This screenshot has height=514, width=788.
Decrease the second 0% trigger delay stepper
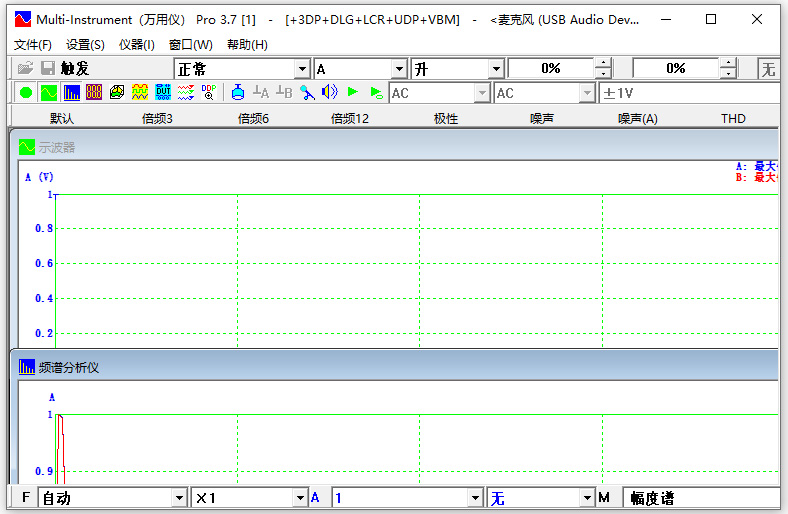[728, 73]
